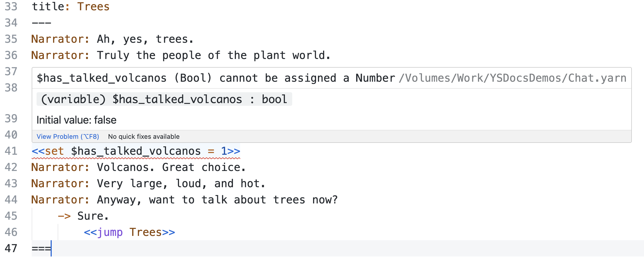Click the View Problem link
The height and width of the screenshot is (257, 644).
[x=68, y=137]
